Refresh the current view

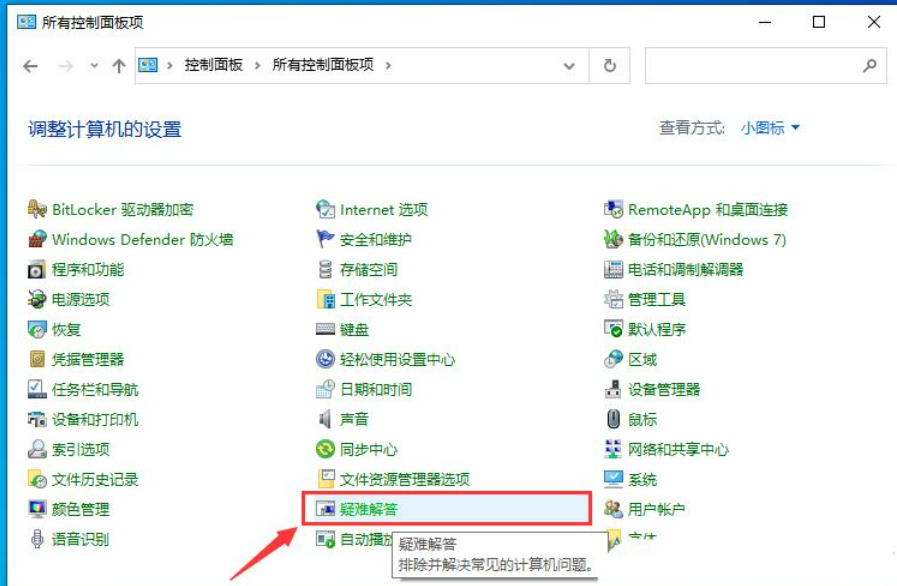608,66
